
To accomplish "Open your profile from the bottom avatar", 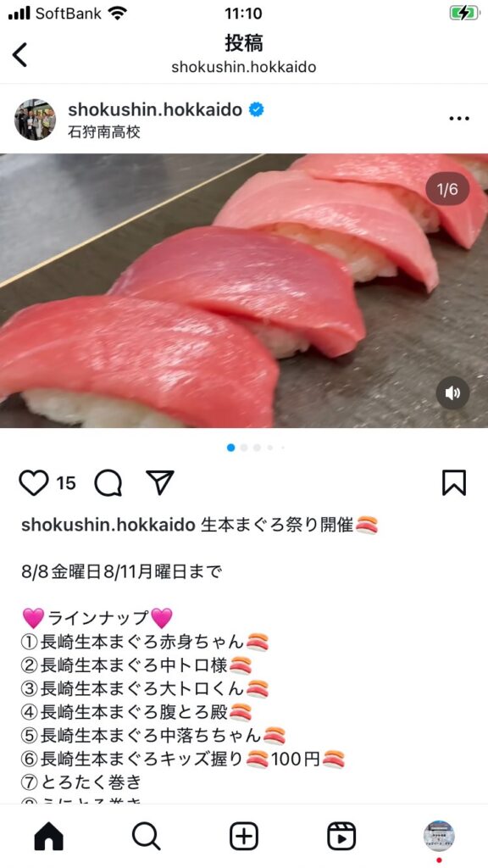I will click(440, 836).
